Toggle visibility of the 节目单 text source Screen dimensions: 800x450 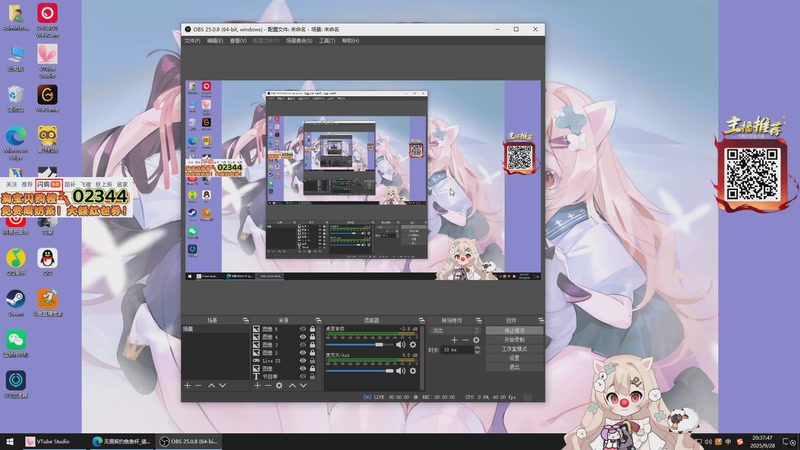(303, 376)
